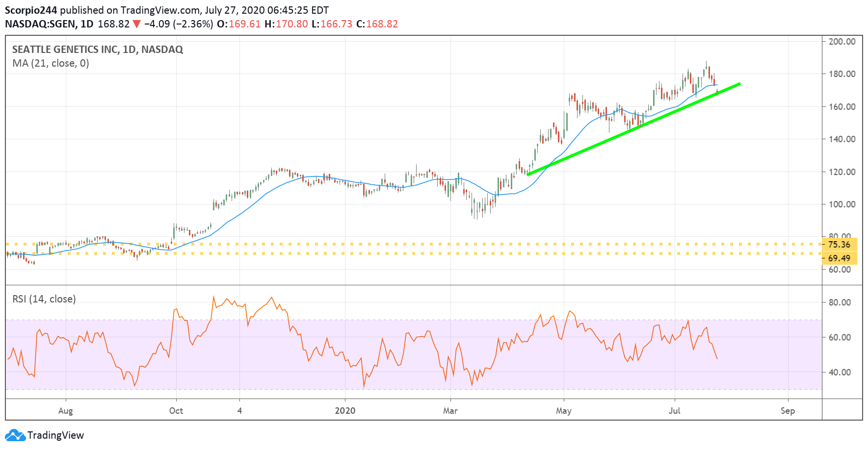Image resolution: width=868 pixels, height=450 pixels.
Task: Click the 120.00 price axis label
Action: click(842, 172)
